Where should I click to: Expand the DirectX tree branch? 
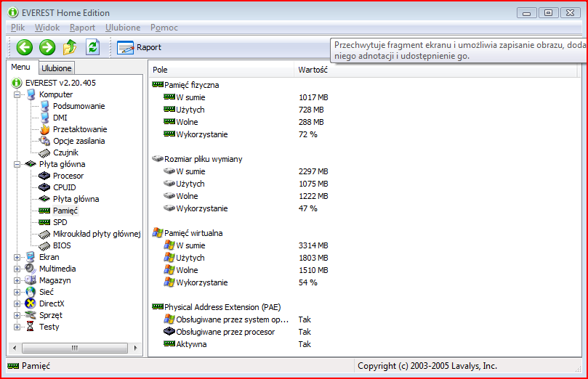[17, 303]
